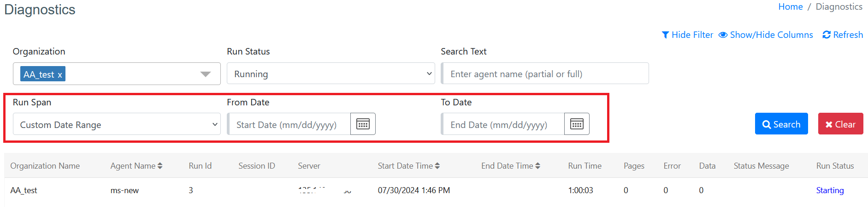
Task: Click the Search Text agent name field
Action: (x=545, y=73)
